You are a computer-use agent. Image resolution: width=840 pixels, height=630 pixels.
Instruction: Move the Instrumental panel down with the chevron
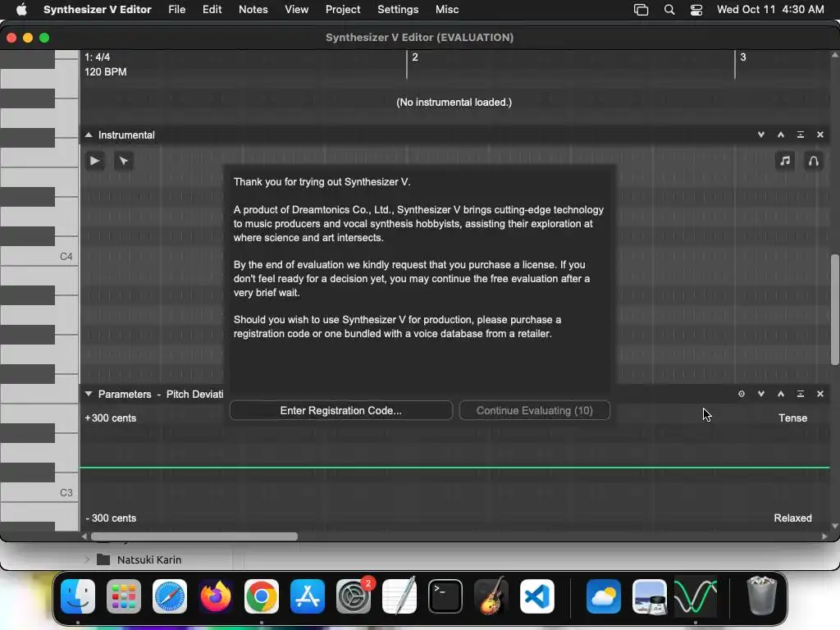760,135
